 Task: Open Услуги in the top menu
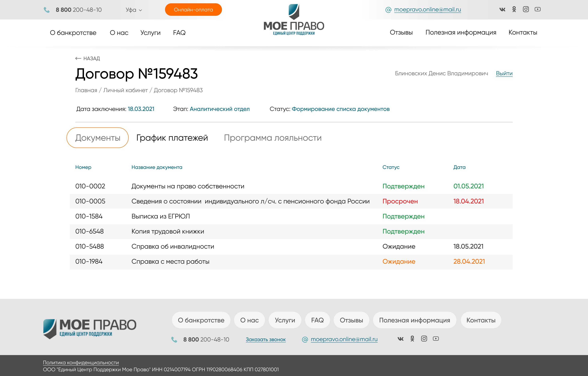click(150, 33)
